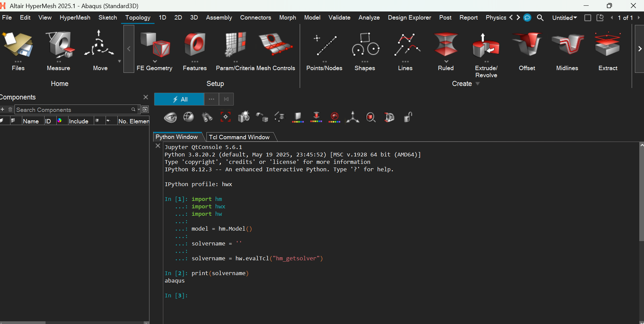Show next ribbon tabs arrow
Screen dimensions: 644x324
(519, 17)
